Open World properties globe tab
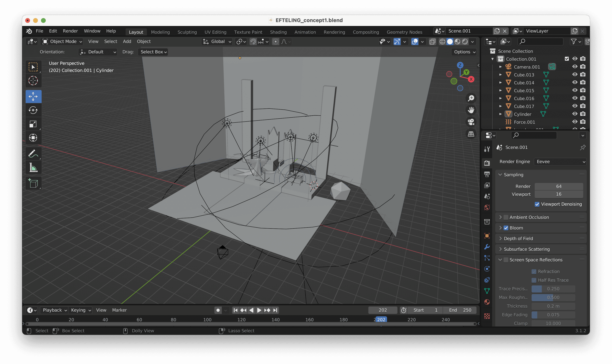612x364 pixels. [x=487, y=208]
